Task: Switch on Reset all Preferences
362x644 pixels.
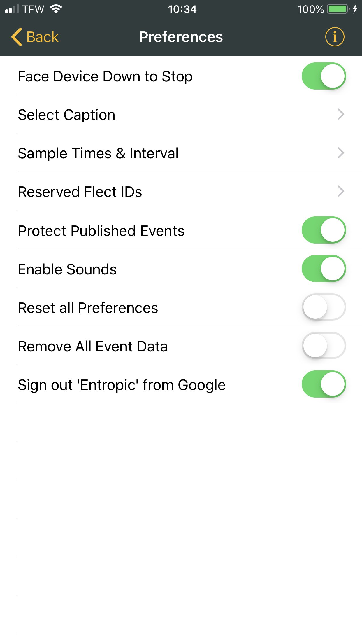Action: point(324,307)
